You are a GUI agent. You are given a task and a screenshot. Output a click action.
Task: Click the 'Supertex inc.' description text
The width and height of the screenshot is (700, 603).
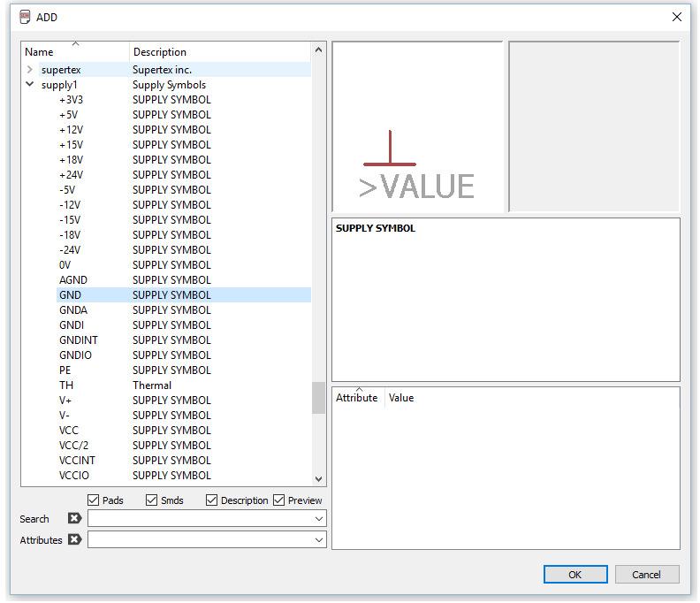point(162,70)
